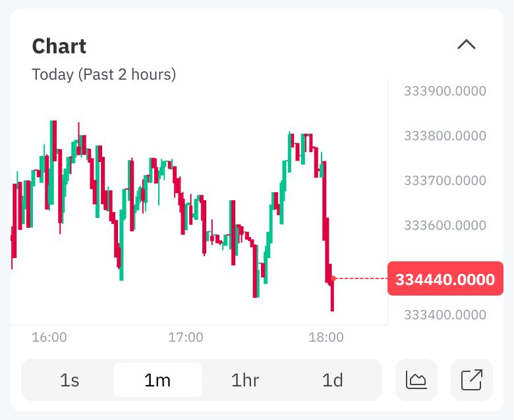Click the red dashed current price line
Screen dimensions: 514x420
tap(362, 279)
